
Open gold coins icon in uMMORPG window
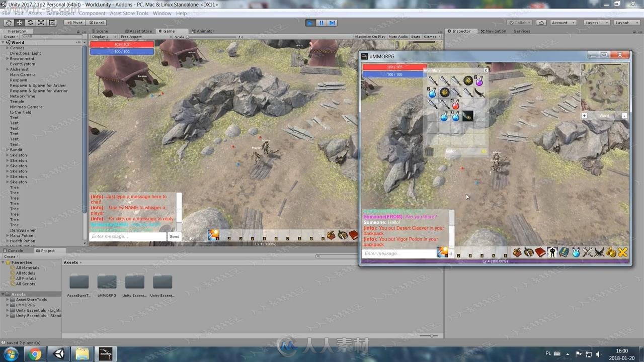pyautogui.click(x=611, y=252)
